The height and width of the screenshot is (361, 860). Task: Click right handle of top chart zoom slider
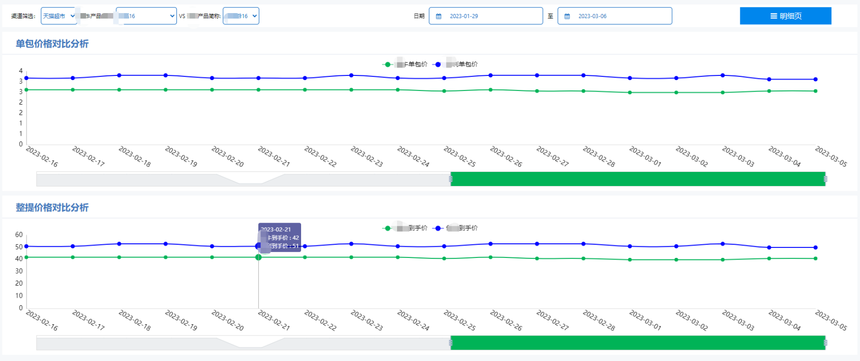pyautogui.click(x=825, y=179)
